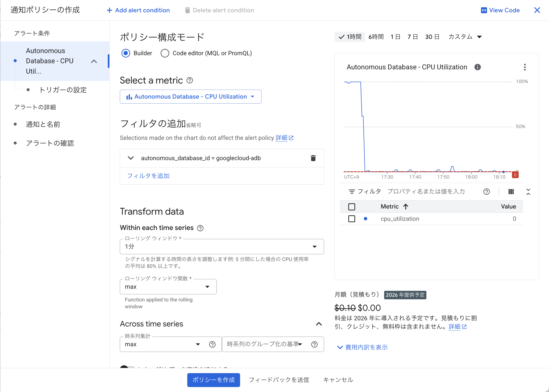549x392 pixels.
Task: Check the cpu_utilization row checkbox
Action: coord(352,219)
